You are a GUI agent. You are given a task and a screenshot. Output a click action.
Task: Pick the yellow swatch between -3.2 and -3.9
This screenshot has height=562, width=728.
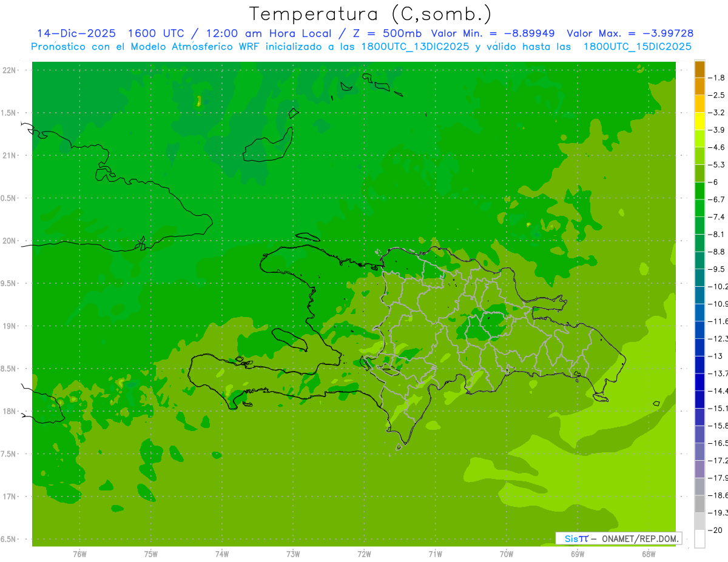(699, 121)
